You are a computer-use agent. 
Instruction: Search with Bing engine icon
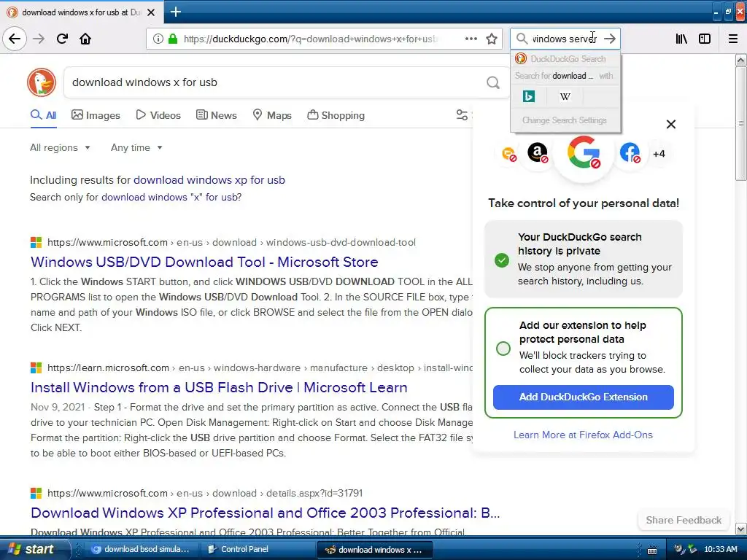(x=529, y=97)
